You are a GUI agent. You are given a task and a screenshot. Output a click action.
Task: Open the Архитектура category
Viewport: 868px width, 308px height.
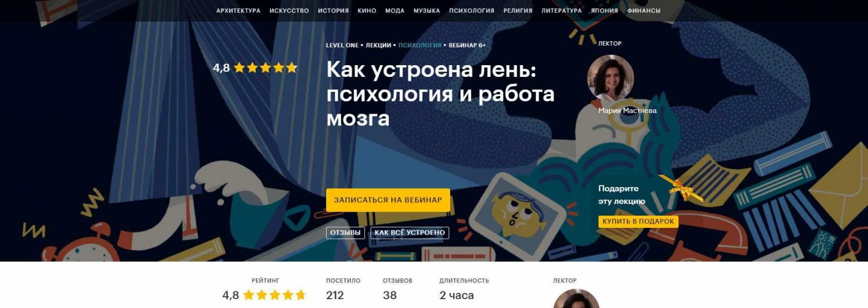(x=238, y=11)
